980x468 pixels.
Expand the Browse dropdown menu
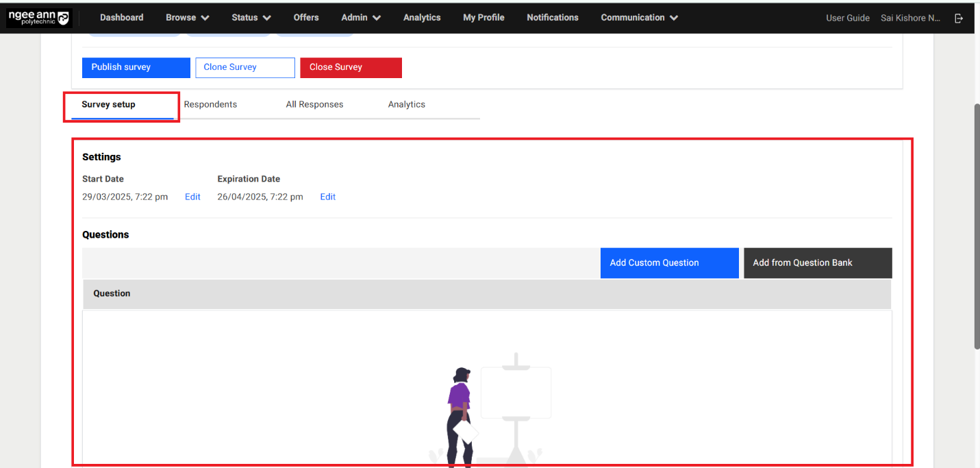187,18
